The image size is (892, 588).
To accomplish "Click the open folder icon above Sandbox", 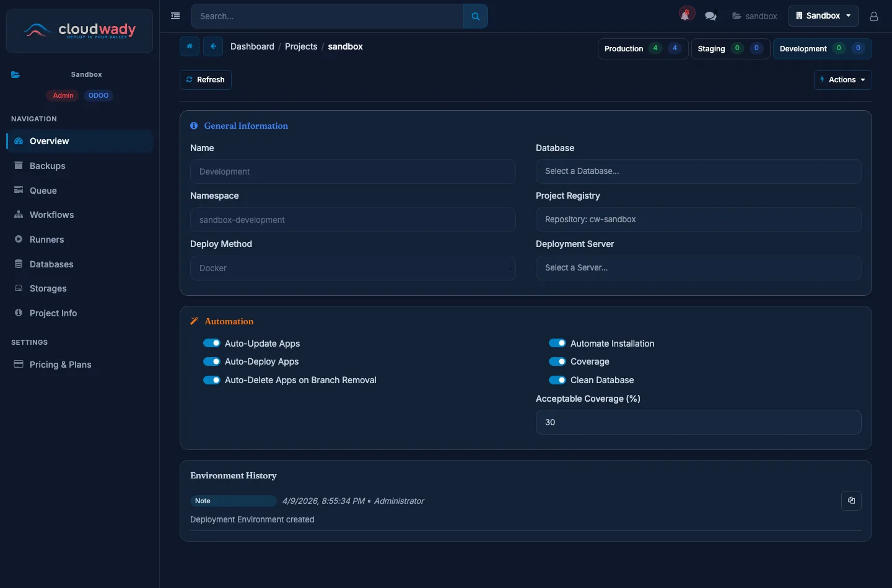I will tap(15, 75).
